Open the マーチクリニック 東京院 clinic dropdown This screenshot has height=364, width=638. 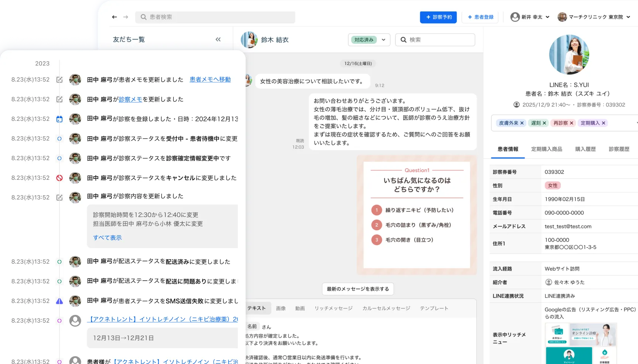[594, 17]
